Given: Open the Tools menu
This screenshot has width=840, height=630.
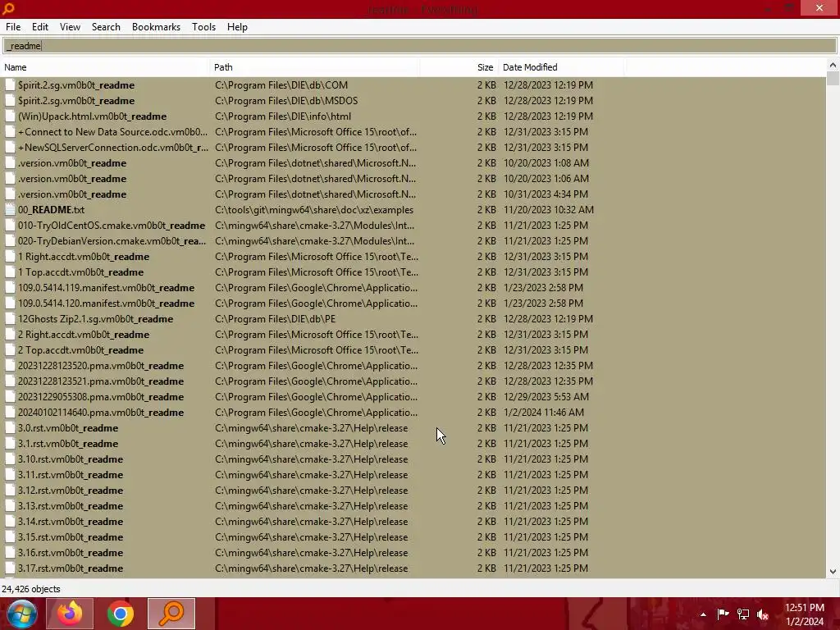Looking at the screenshot, I should pos(203,27).
